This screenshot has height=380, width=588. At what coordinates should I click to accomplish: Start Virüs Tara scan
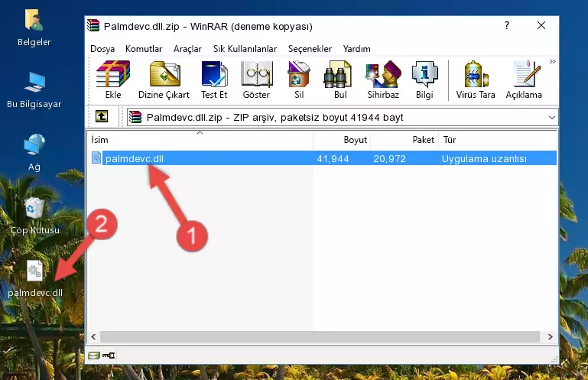pyautogui.click(x=476, y=80)
